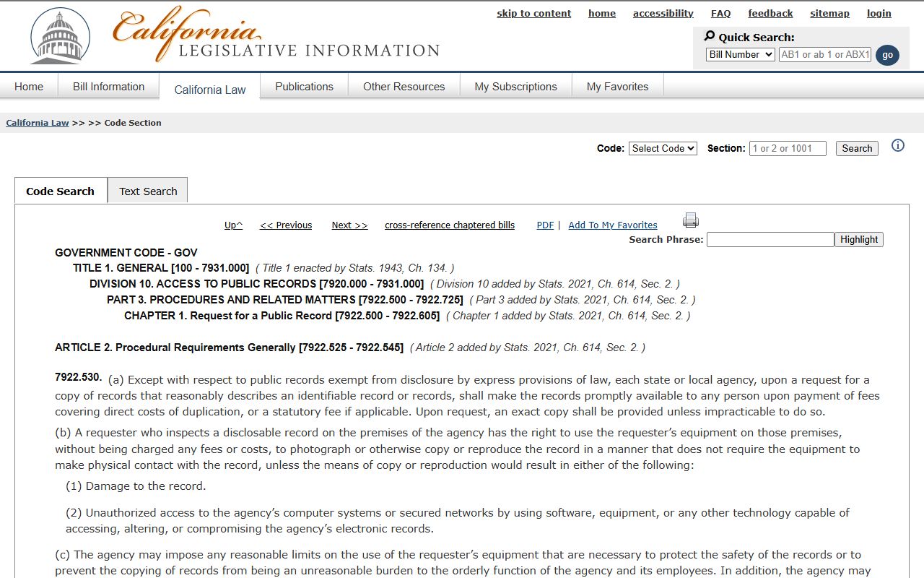This screenshot has height=578, width=924.
Task: Open My Favorites tab
Action: [x=618, y=87]
